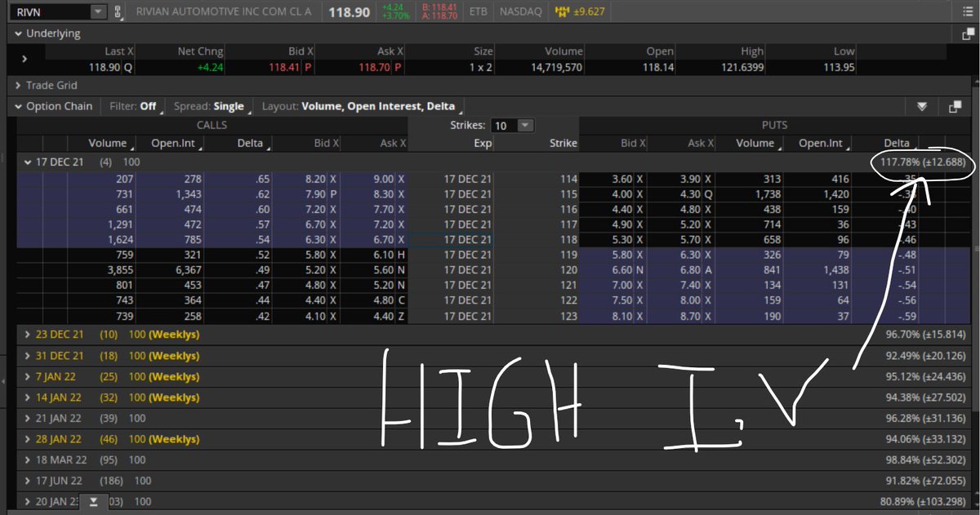Select the 121 strike cell
The width and height of the screenshot is (980, 515).
pos(536,286)
